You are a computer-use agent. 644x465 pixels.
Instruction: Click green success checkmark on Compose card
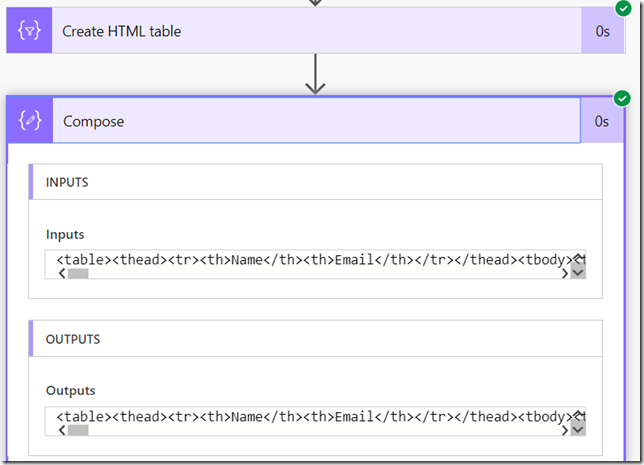pos(622,98)
